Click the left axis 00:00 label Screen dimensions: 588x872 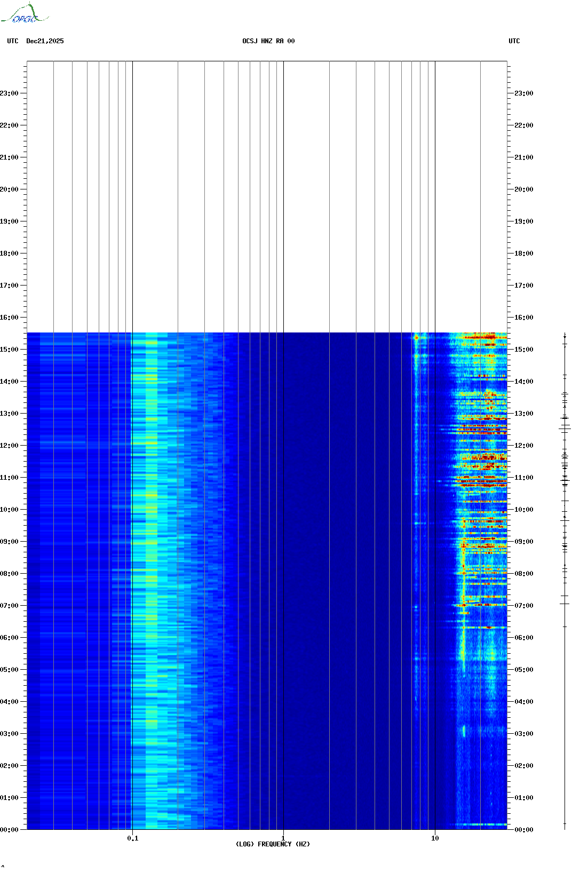pos(9,830)
